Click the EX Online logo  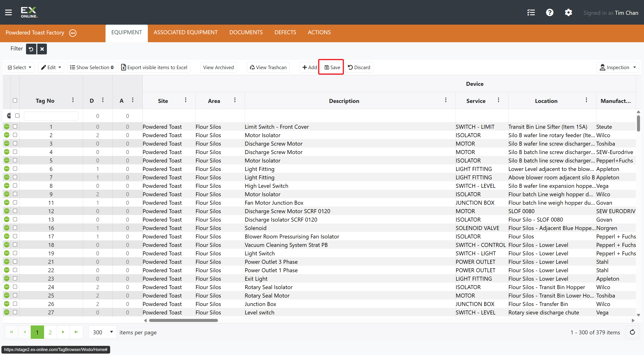click(29, 12)
